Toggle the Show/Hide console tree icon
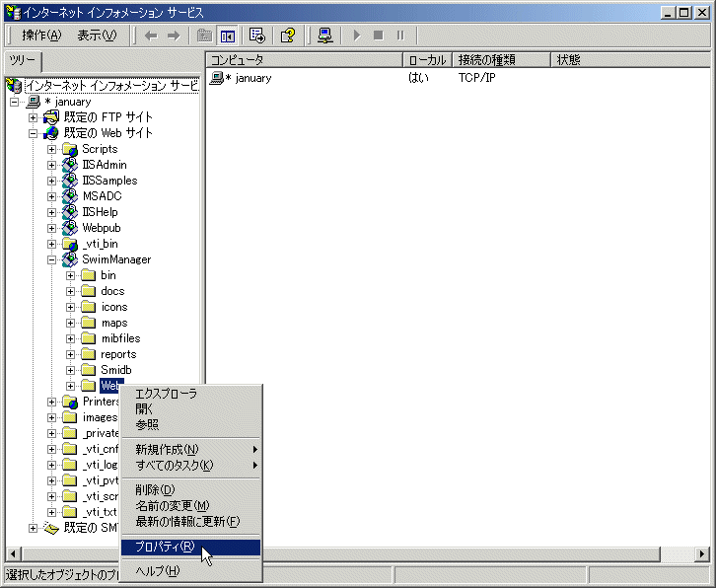Screen dimensions: 716x588 point(228,36)
